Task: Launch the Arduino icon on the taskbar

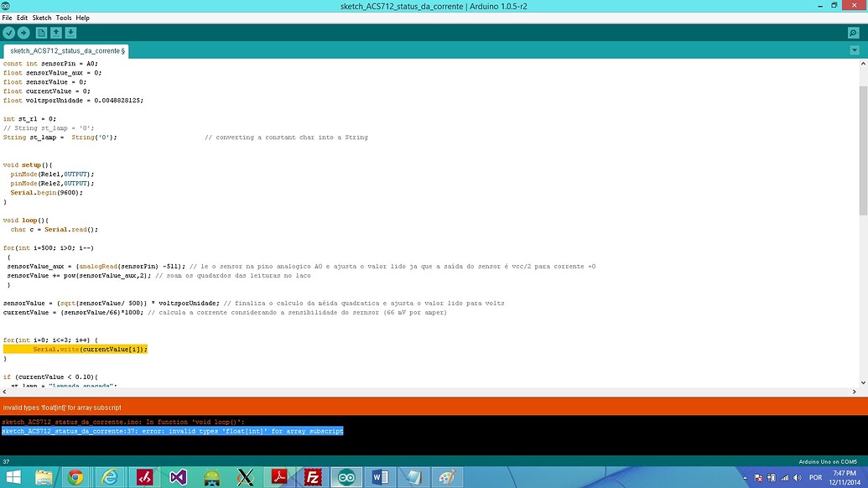Action: [346, 476]
